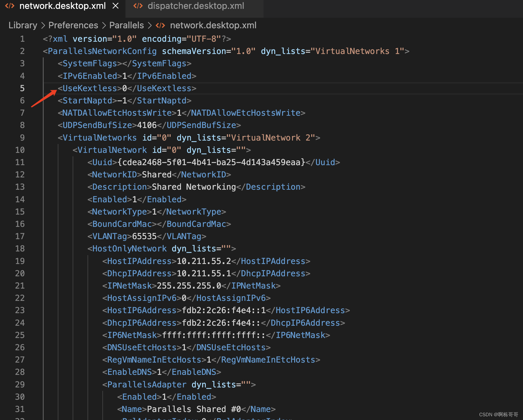Open the Preferences breadcrumb segment
Image resolution: width=523 pixels, height=420 pixels.
[73, 25]
